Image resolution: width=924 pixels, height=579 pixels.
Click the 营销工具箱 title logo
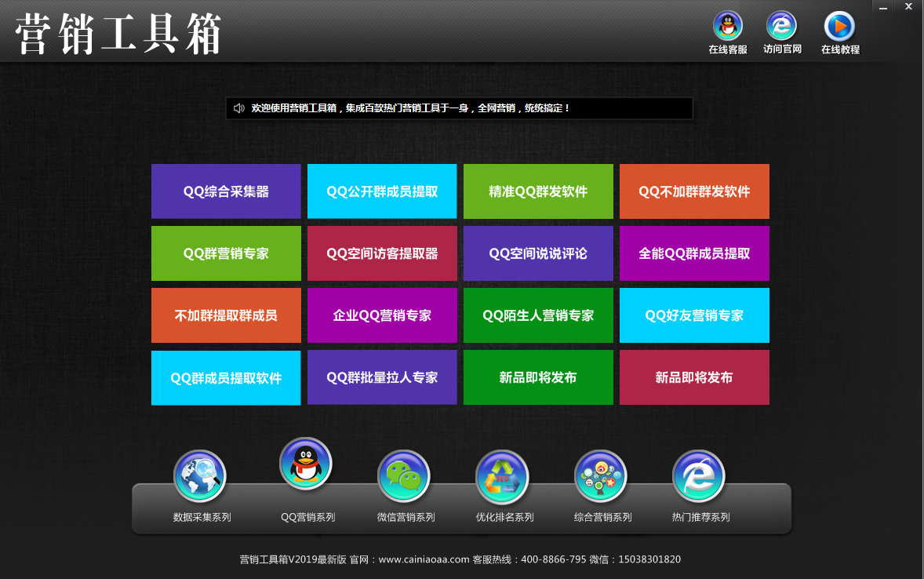pyautogui.click(x=118, y=35)
